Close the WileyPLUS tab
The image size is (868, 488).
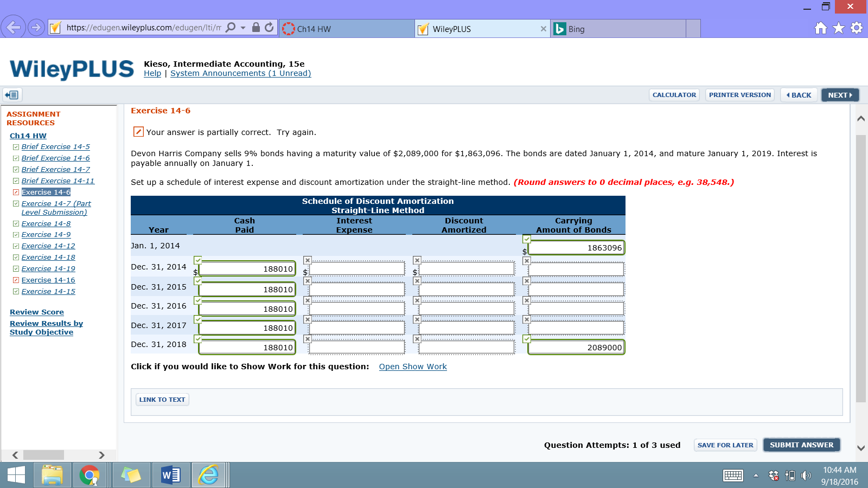(544, 29)
